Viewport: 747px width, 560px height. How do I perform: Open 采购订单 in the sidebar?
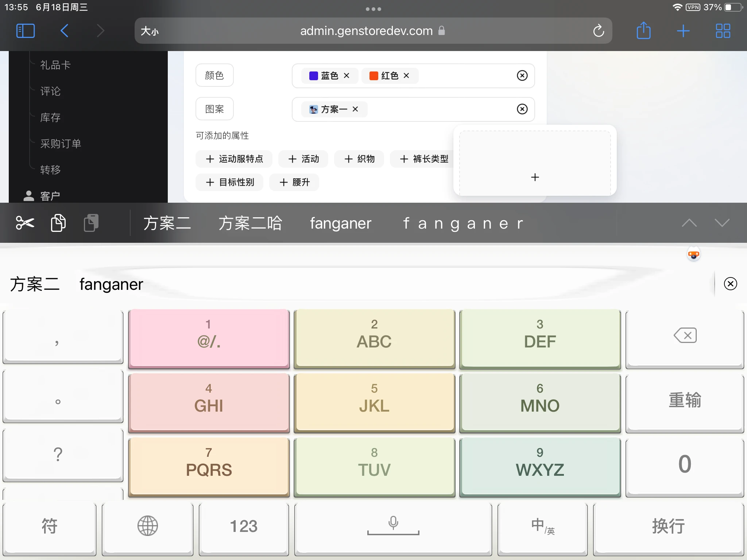(61, 144)
